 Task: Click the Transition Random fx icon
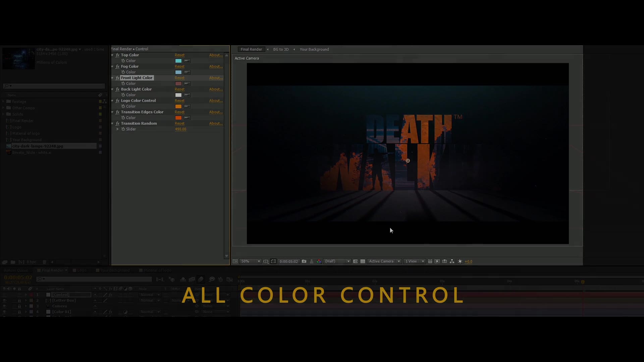click(117, 123)
